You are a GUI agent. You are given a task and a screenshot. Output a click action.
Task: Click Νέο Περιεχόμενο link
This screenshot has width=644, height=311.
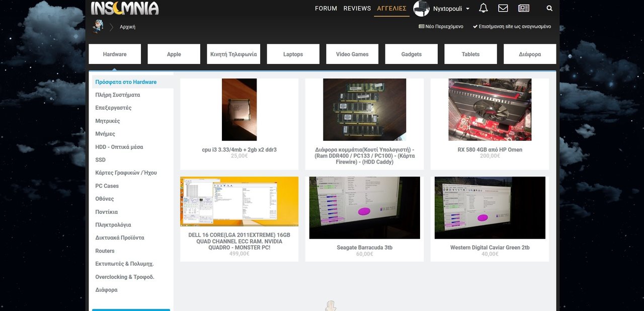tap(441, 26)
